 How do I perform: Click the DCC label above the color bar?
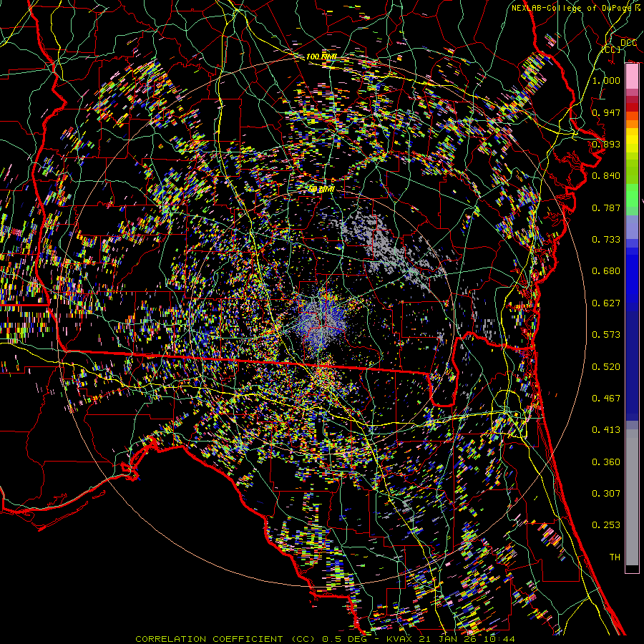[x=628, y=43]
